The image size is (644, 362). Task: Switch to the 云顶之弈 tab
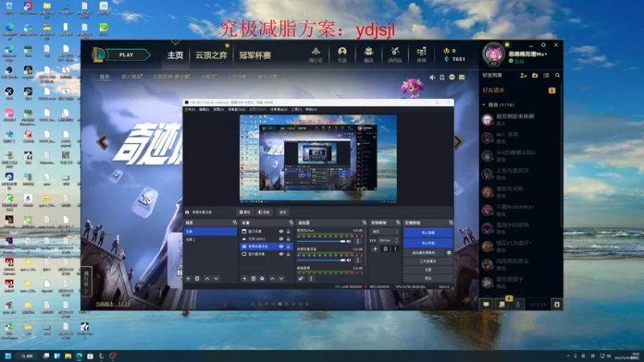tap(211, 55)
